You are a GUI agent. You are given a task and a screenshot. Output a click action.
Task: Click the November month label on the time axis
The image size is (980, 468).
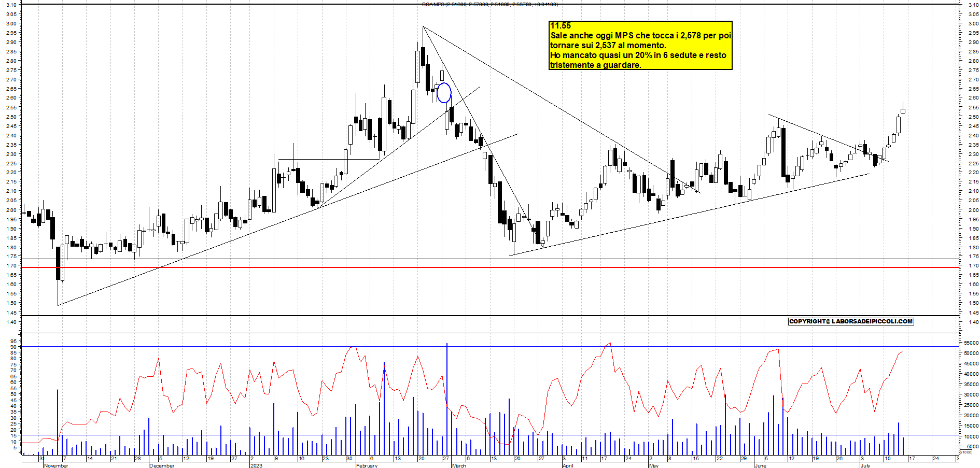coord(56,465)
